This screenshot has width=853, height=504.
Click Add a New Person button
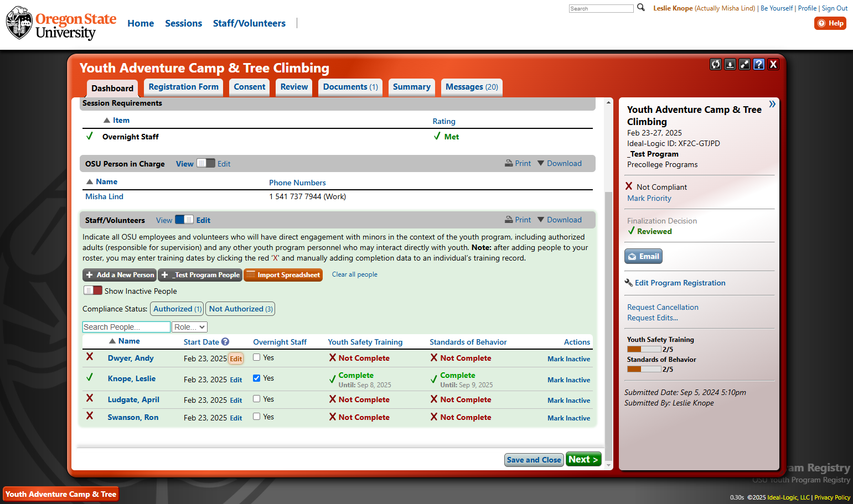tap(120, 275)
